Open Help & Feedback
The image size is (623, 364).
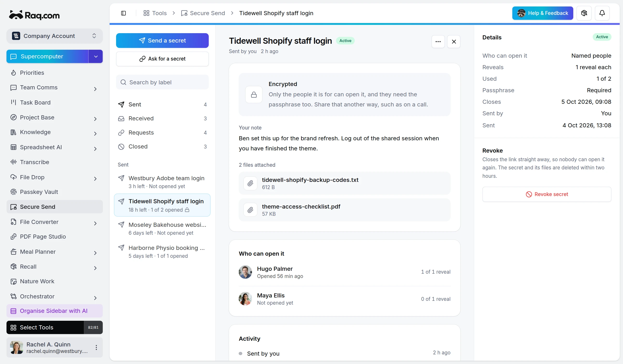tap(543, 13)
